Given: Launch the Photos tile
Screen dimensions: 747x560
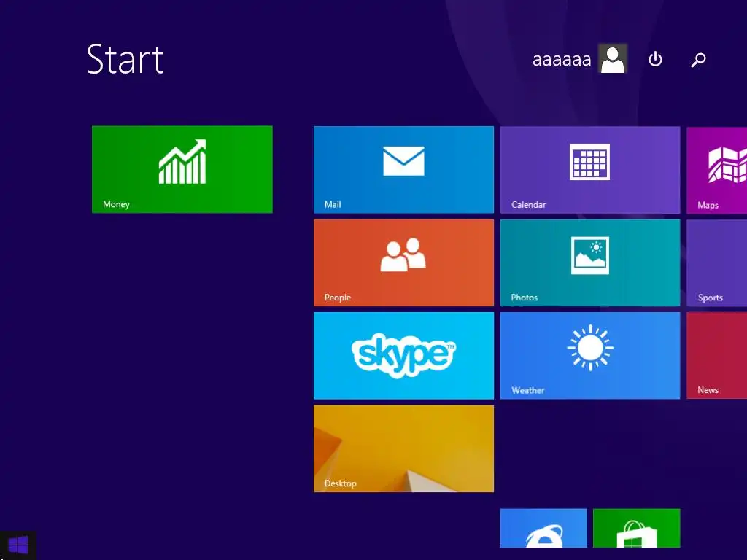Looking at the screenshot, I should click(x=589, y=262).
